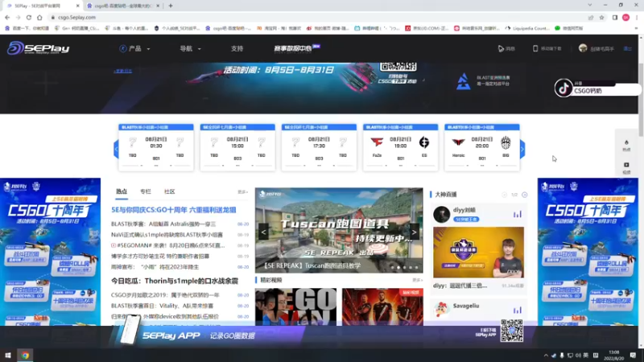Image resolution: width=644 pixels, height=362 pixels.
Task: Go to previous carousel slide arrow
Action: tap(264, 232)
